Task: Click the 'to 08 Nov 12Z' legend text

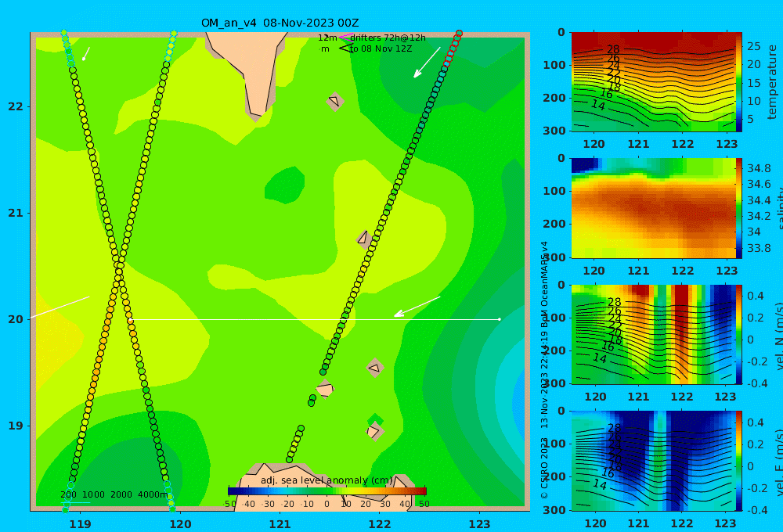Action: pyautogui.click(x=381, y=49)
